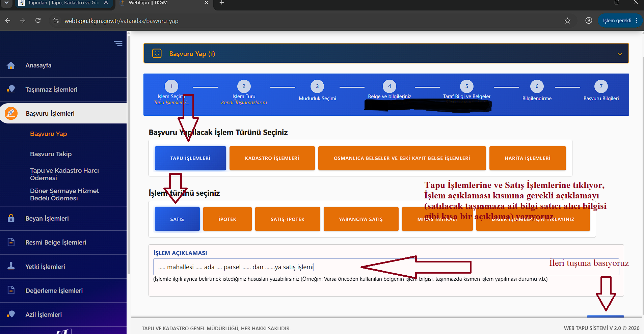Viewport: 644px width, 334px height.
Task: Click the browser address bar URL
Action: pyautogui.click(x=122, y=21)
